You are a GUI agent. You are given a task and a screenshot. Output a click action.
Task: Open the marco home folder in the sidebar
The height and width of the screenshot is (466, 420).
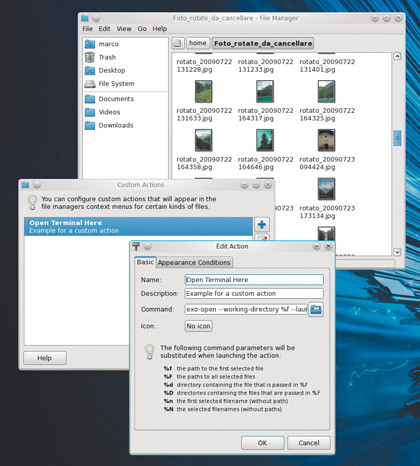coord(90,44)
